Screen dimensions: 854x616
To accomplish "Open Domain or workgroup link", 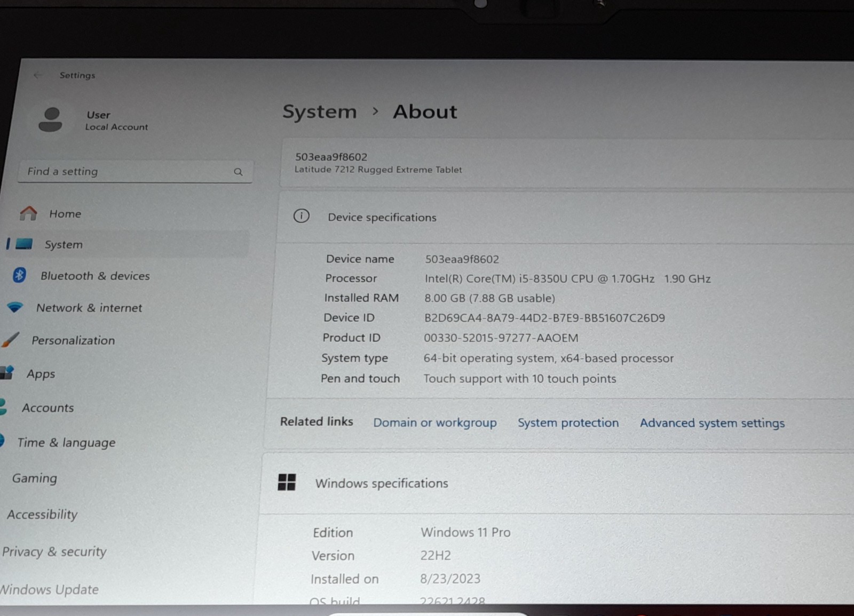I will [x=435, y=422].
